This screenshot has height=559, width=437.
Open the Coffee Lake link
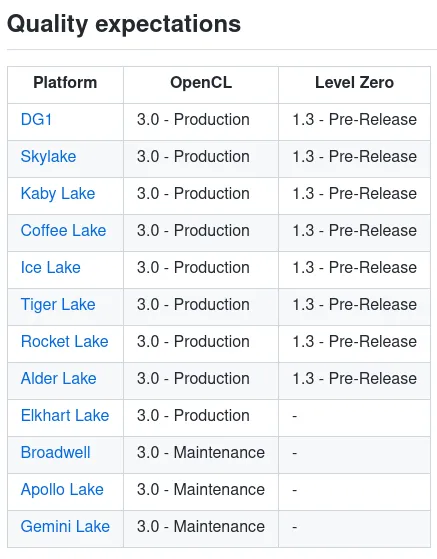(63, 231)
